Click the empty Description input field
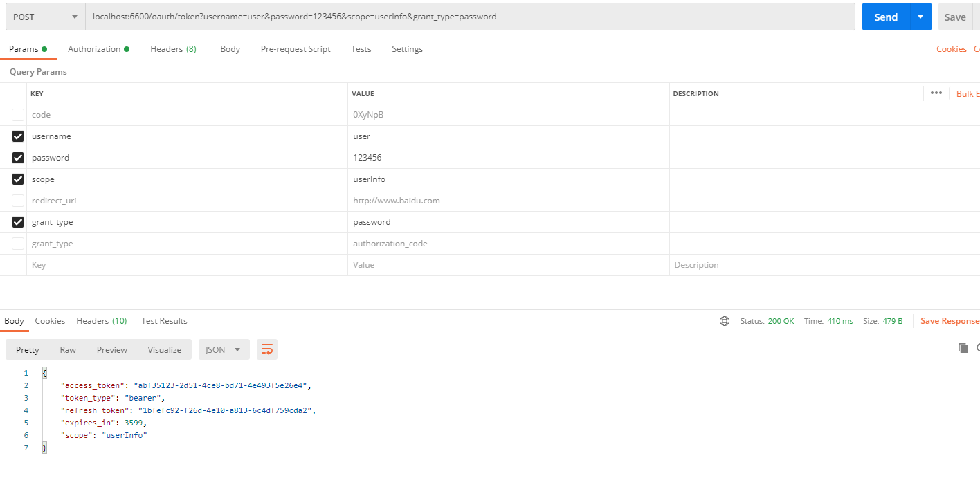The height and width of the screenshot is (485, 980). [824, 265]
